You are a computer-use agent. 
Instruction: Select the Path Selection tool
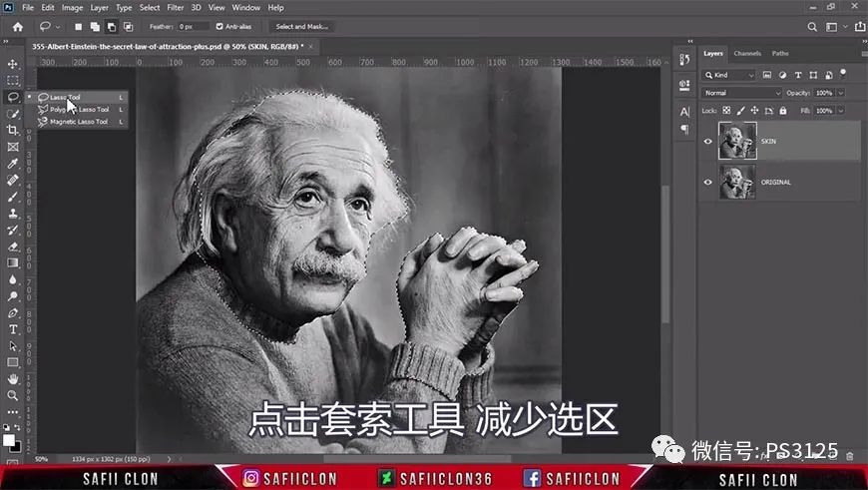click(x=13, y=346)
